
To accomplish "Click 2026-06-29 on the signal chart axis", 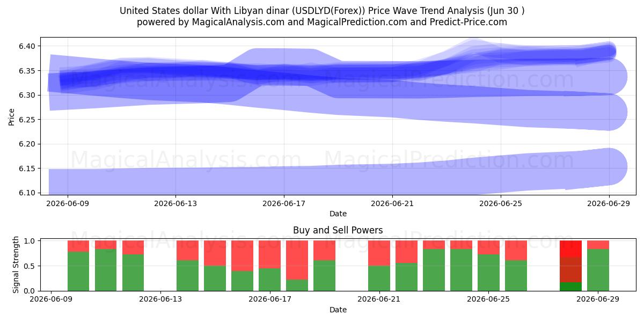I will [x=598, y=299].
